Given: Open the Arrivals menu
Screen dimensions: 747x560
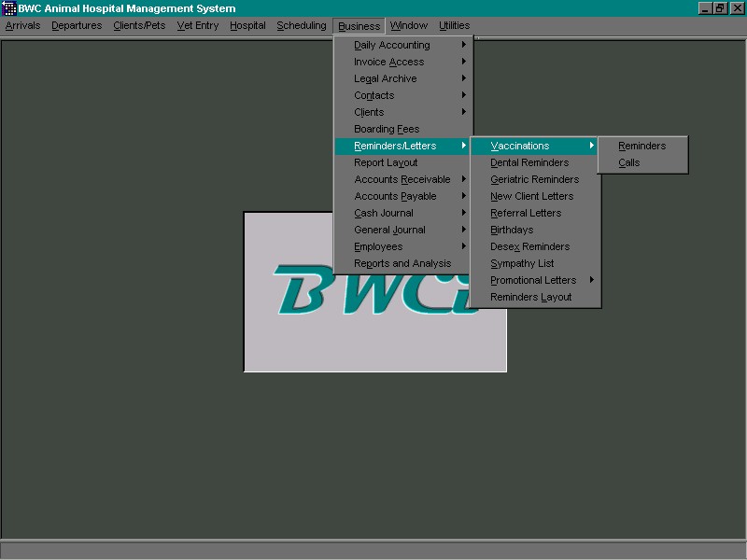Looking at the screenshot, I should pyautogui.click(x=22, y=26).
